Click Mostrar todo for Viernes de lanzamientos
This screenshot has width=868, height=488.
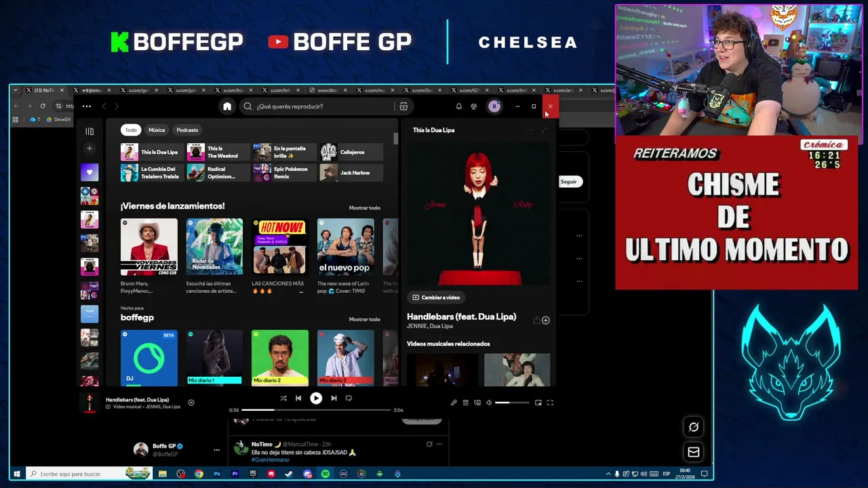click(365, 208)
